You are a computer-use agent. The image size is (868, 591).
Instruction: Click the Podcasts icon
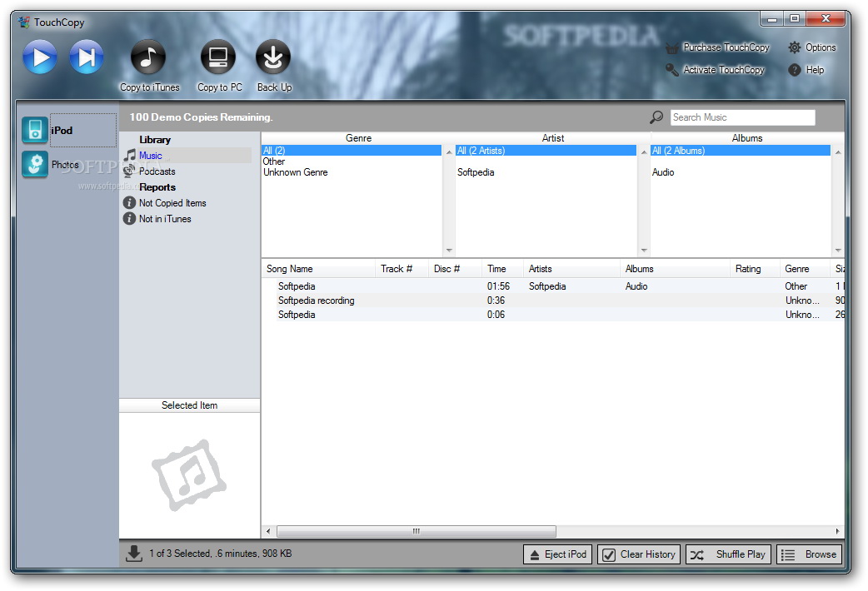(x=130, y=171)
